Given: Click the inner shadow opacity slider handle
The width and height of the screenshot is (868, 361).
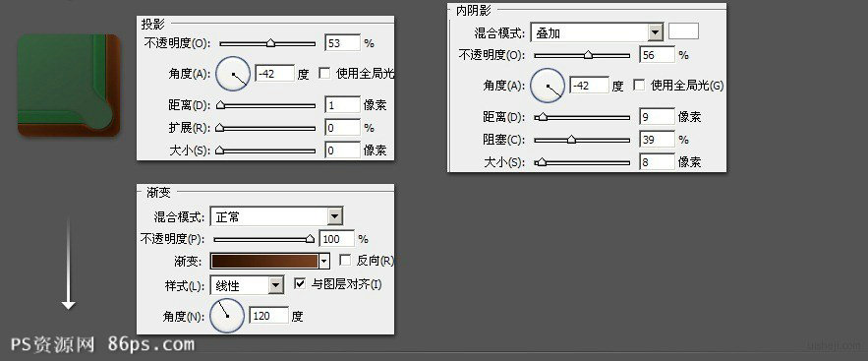Looking at the screenshot, I should pos(589,55).
